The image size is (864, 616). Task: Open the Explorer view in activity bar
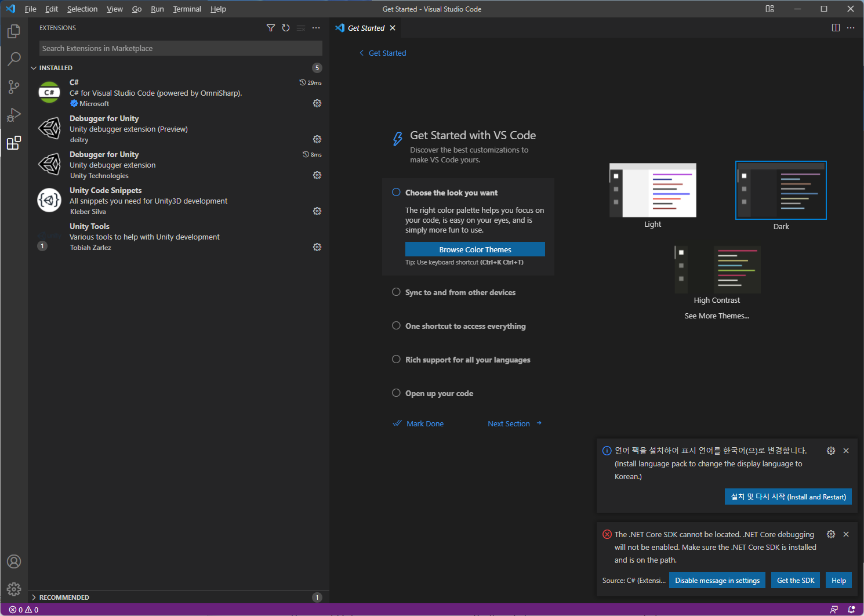click(14, 31)
